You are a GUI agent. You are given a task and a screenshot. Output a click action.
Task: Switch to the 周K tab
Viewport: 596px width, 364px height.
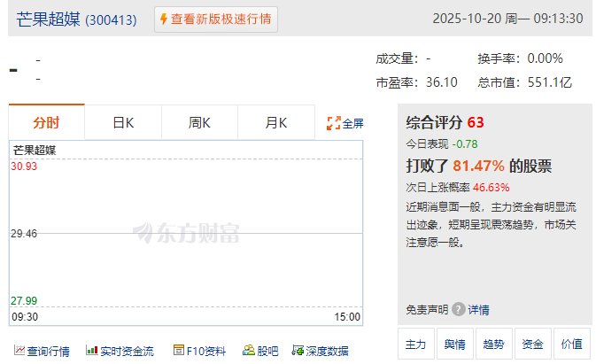[x=199, y=123]
